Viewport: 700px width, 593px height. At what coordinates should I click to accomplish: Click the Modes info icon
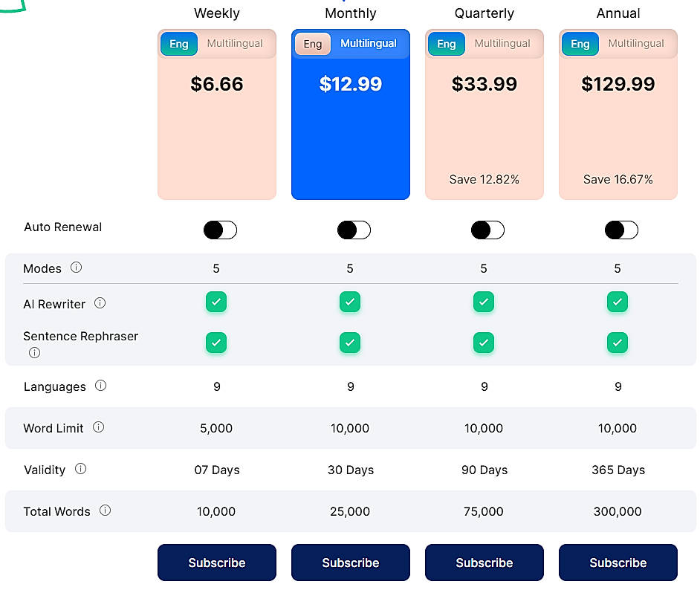coord(76,268)
